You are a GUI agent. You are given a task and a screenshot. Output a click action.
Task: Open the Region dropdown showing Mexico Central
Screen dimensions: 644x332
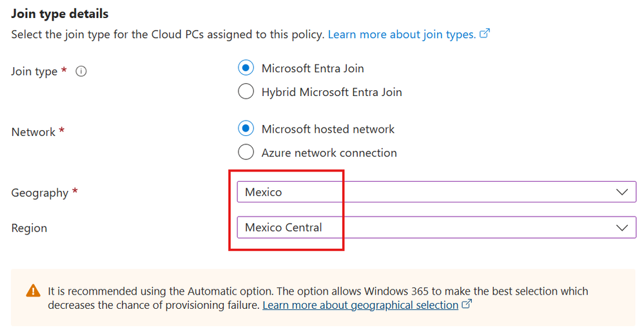[x=425, y=228]
